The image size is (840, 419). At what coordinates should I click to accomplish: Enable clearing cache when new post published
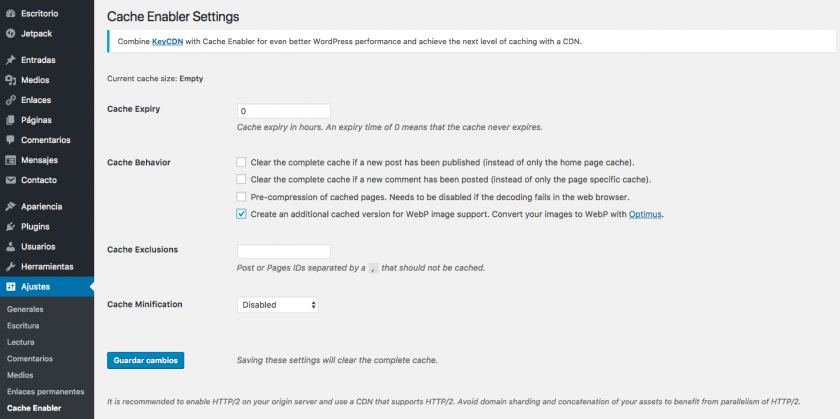pyautogui.click(x=241, y=162)
